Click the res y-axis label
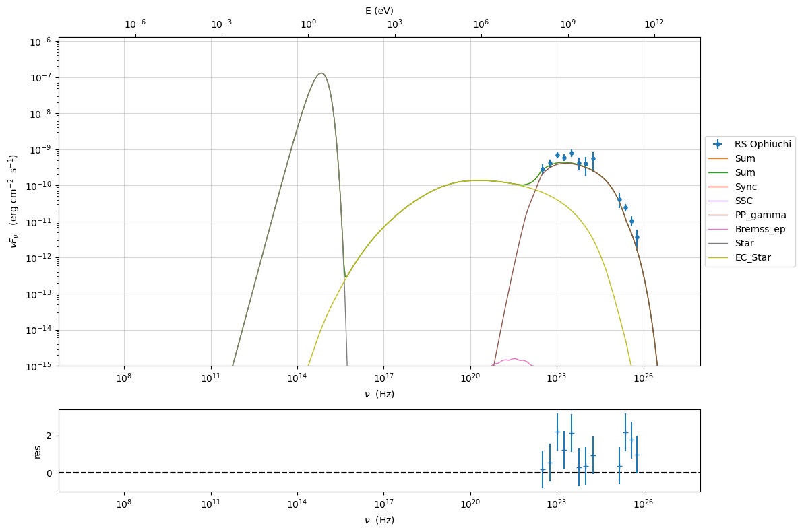The height and width of the screenshot is (532, 802). point(38,451)
